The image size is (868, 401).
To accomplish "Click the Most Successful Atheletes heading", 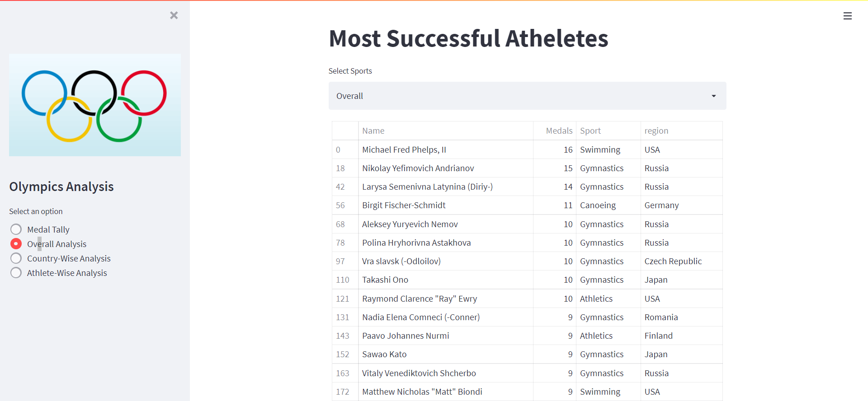I will [x=468, y=39].
